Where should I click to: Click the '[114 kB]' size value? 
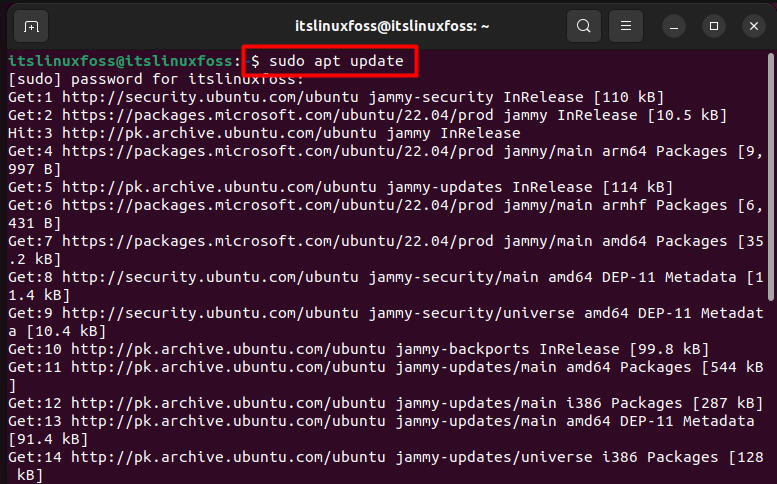638,187
